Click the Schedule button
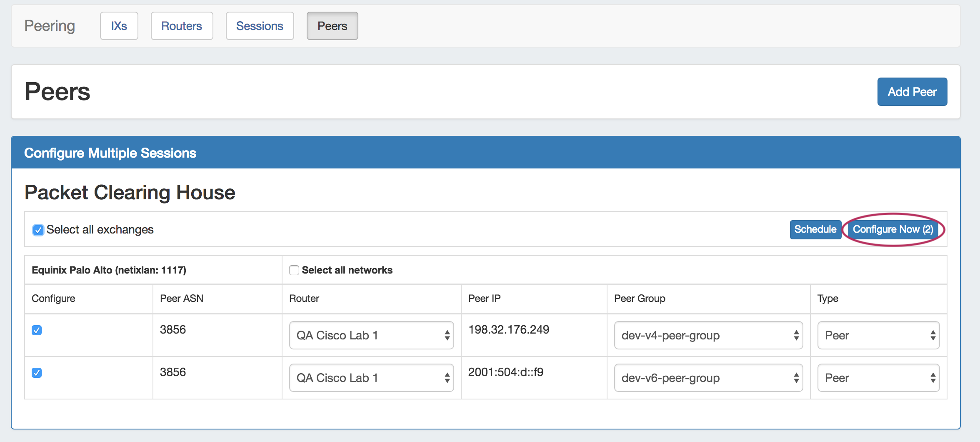Image resolution: width=980 pixels, height=442 pixels. point(815,229)
